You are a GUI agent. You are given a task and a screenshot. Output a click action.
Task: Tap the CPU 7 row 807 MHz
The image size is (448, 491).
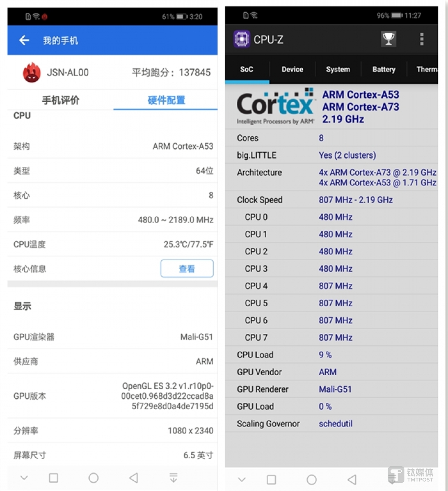click(331, 337)
